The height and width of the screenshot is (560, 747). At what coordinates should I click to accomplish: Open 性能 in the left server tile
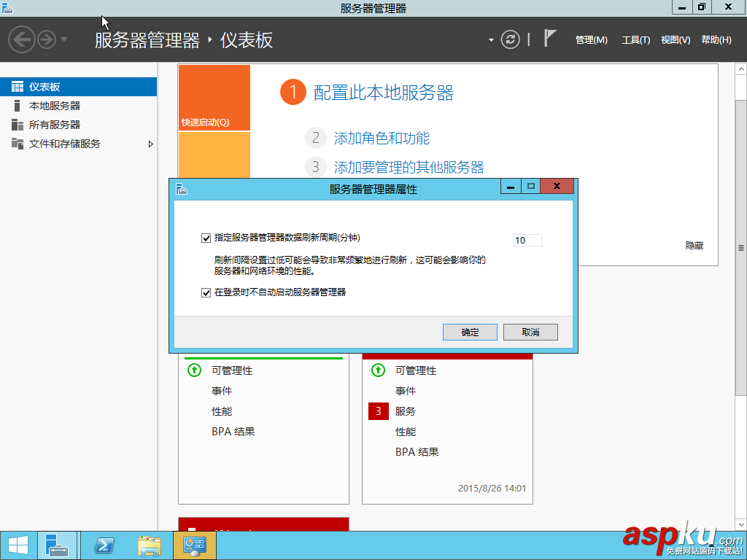click(222, 411)
